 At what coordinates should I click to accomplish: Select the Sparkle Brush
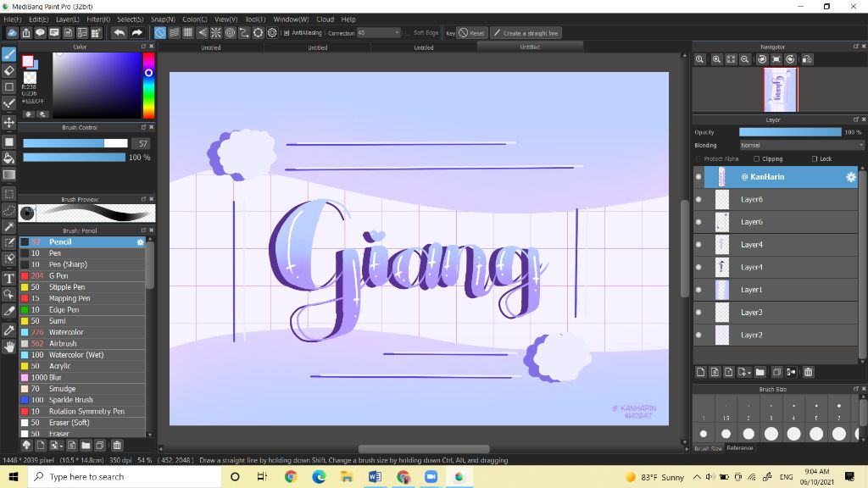82,400
